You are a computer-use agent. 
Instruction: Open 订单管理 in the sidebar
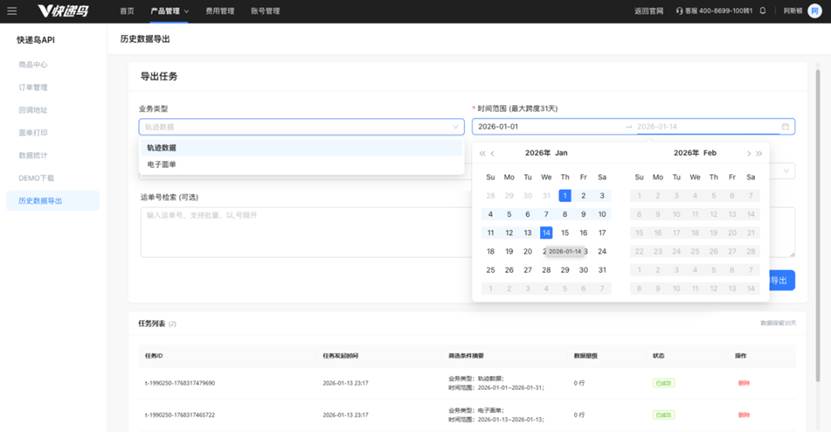tap(33, 87)
